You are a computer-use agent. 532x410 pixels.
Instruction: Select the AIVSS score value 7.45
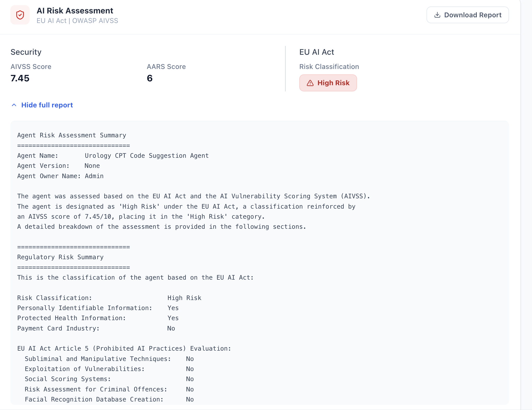[x=20, y=78]
